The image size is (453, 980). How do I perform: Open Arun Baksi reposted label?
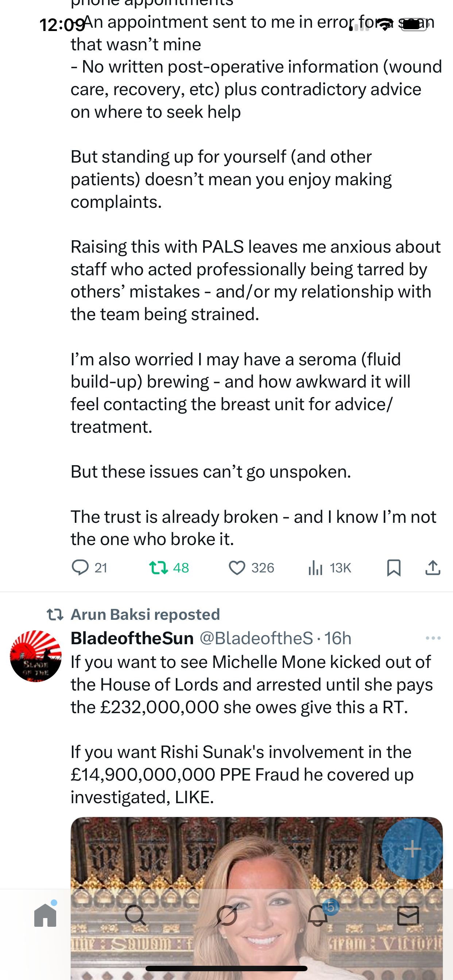[146, 614]
